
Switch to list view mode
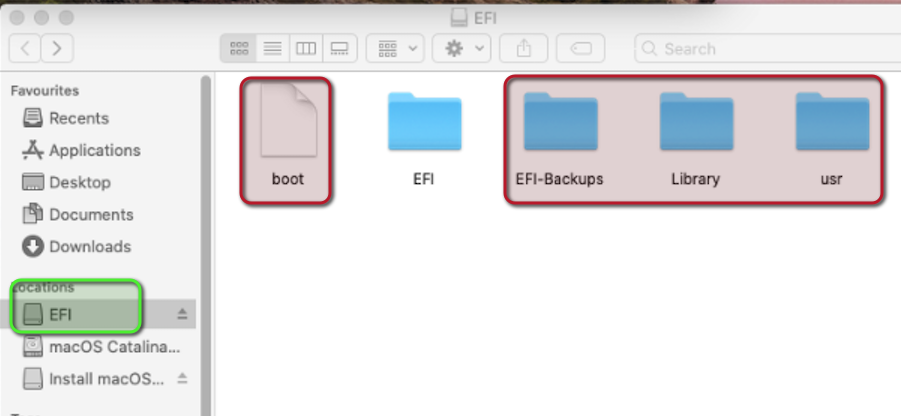[272, 49]
